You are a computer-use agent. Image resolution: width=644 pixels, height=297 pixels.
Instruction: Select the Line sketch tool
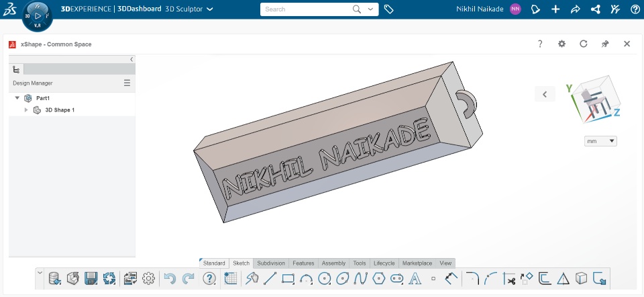click(270, 278)
